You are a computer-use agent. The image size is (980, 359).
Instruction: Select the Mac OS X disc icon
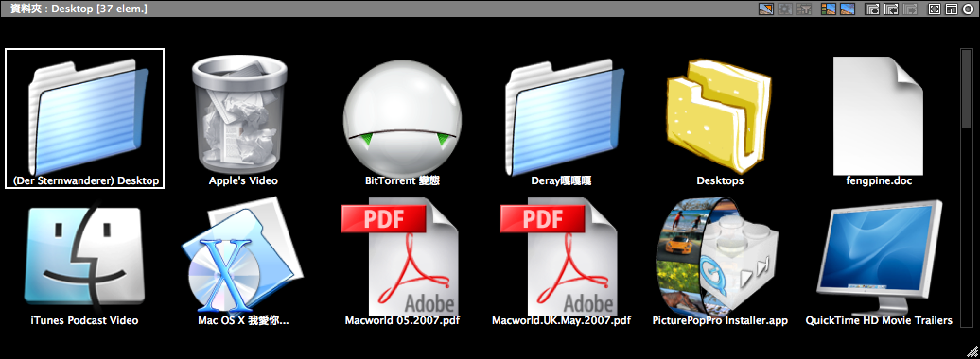[241, 255]
